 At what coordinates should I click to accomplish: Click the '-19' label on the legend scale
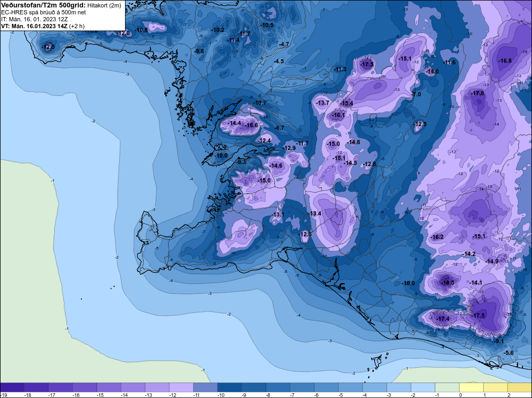pyautogui.click(x=4, y=395)
